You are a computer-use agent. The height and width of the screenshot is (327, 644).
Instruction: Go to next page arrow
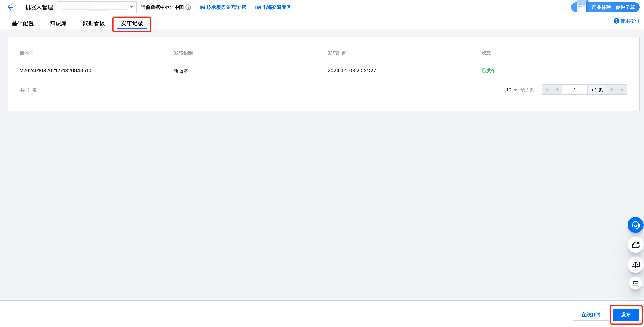click(612, 90)
